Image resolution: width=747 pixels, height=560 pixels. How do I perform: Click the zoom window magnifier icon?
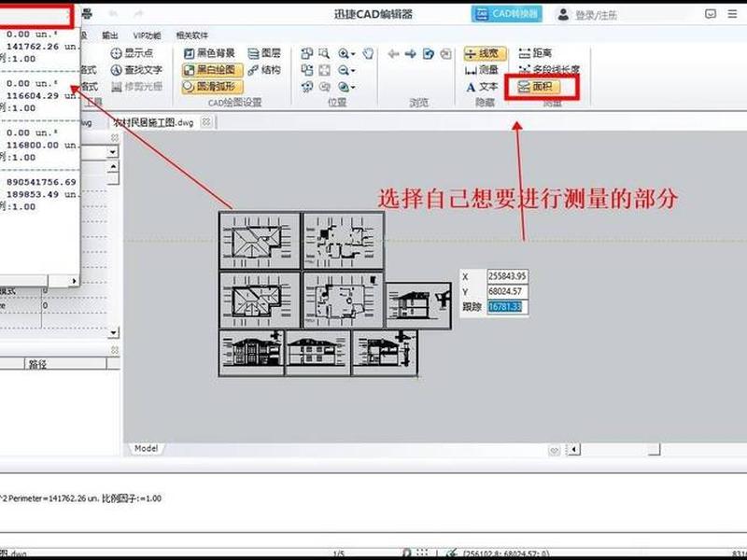point(324,53)
